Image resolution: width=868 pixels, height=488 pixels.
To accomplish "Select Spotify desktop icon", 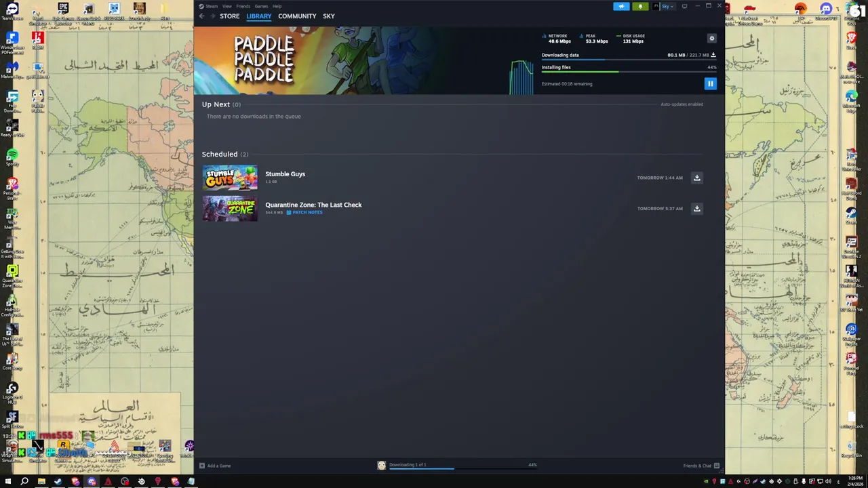I will 12,159.
